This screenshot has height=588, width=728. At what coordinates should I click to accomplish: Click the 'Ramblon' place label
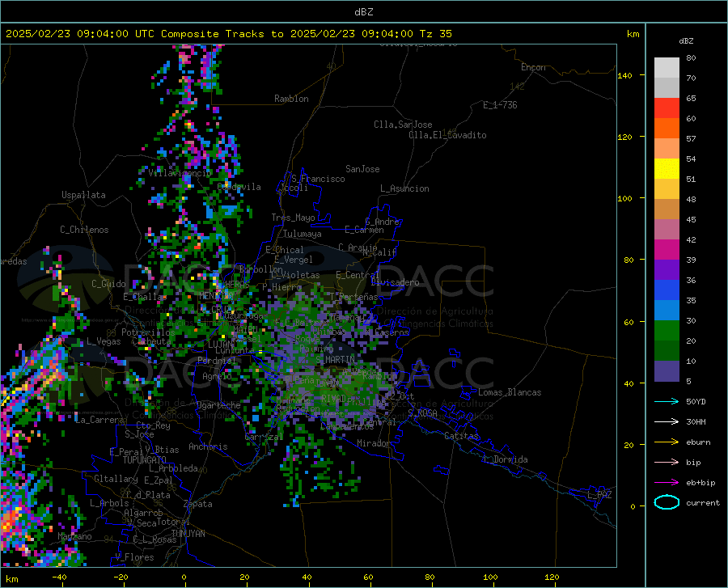[291, 99]
